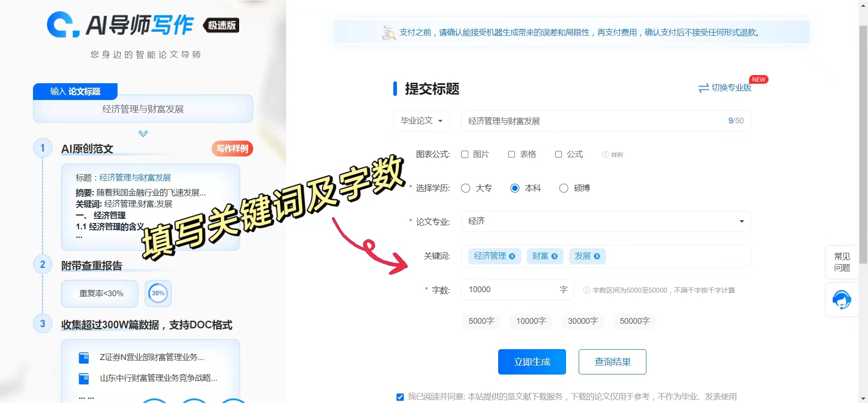Image resolution: width=868 pixels, height=403 pixels.
Task: Remove the 财富 keyword tag
Action: click(554, 256)
